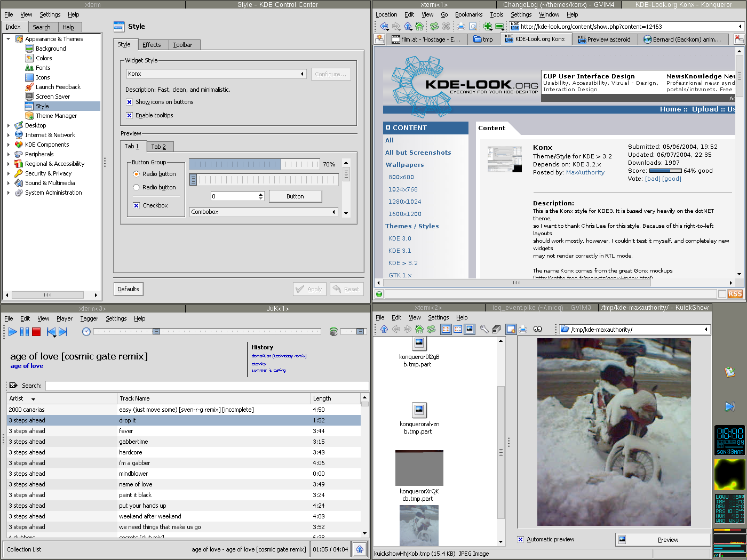Click the orange RSS icon in Konqueror status bar

(x=735, y=294)
